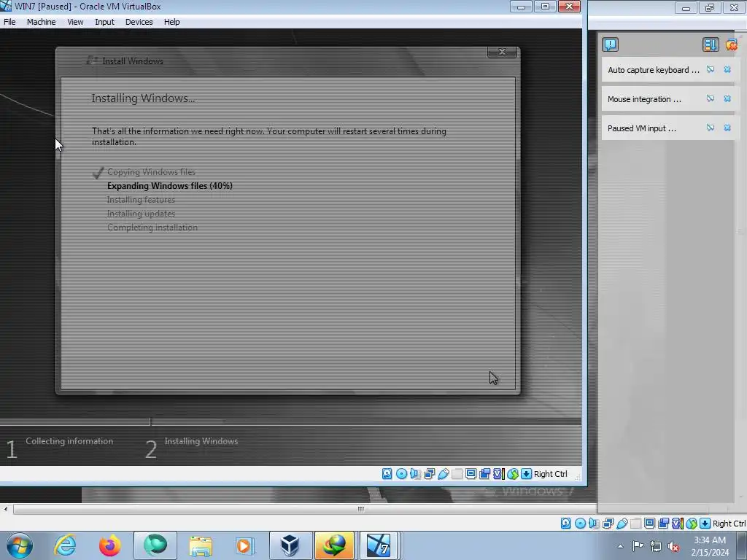This screenshot has width=747, height=560.
Task: Open the muted volume tray icon
Action: click(x=673, y=546)
